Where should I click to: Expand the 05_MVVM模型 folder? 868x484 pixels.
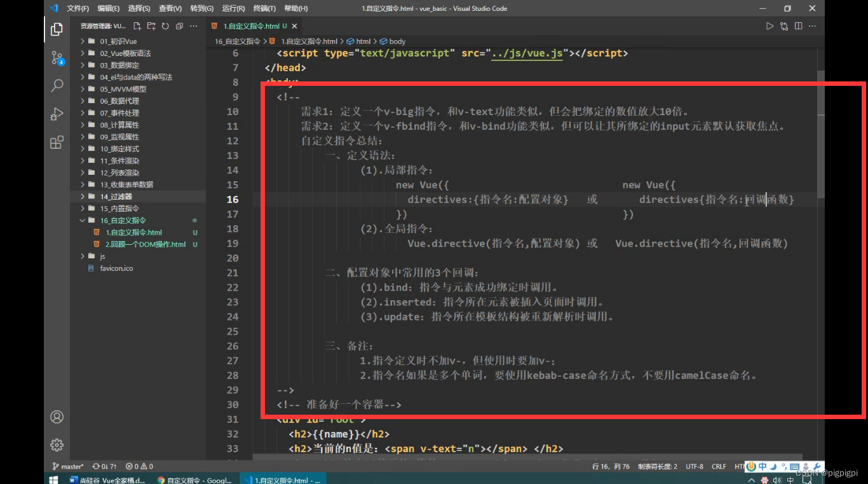[x=138, y=89]
